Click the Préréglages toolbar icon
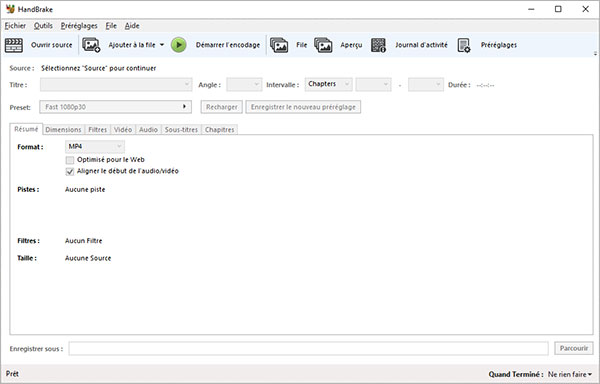Image resolution: width=600 pixels, height=384 pixels. coord(464,45)
